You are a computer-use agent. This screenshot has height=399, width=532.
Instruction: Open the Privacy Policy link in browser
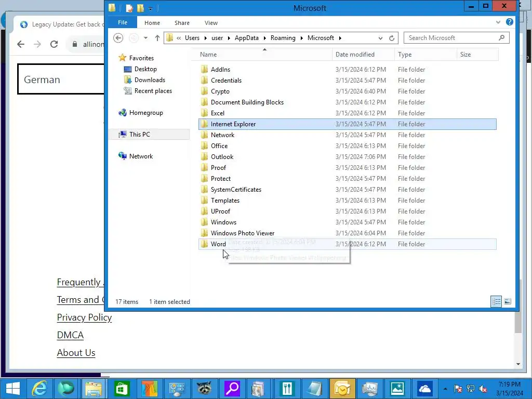[x=84, y=317]
